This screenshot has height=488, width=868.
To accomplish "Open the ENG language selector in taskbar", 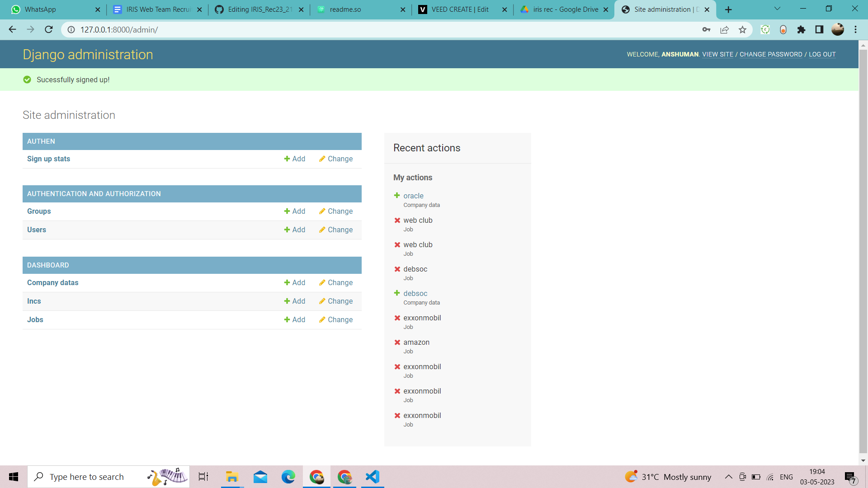I will [787, 476].
